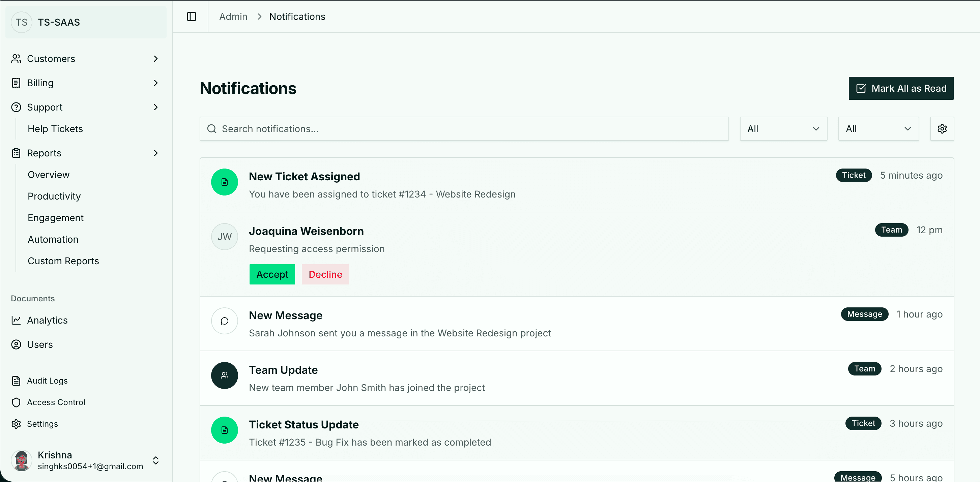Image resolution: width=980 pixels, height=482 pixels.
Task: Click 'Joaquina Weisenborn' name
Action: (306, 231)
